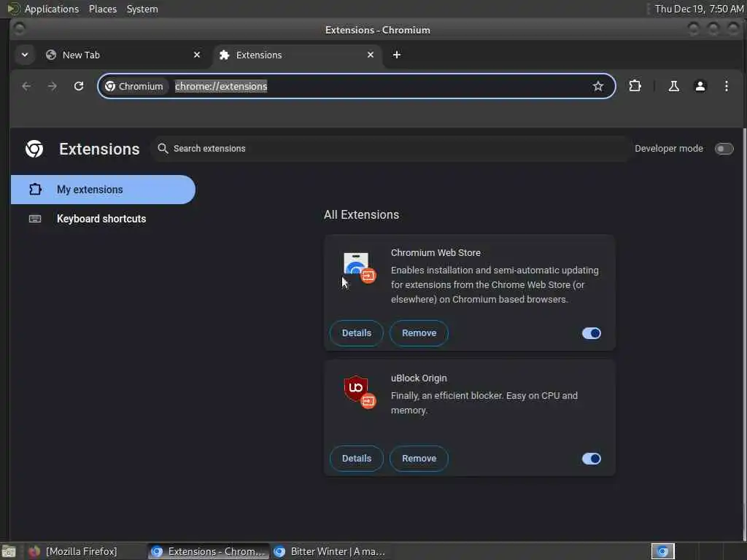Image resolution: width=747 pixels, height=560 pixels.
Task: Toggle Developer mode switch
Action: pos(724,149)
